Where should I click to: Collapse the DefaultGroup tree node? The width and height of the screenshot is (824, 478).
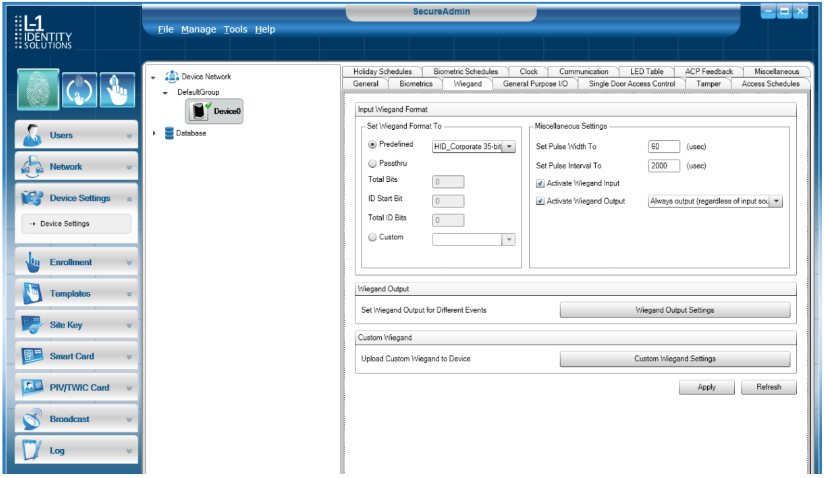click(x=165, y=93)
